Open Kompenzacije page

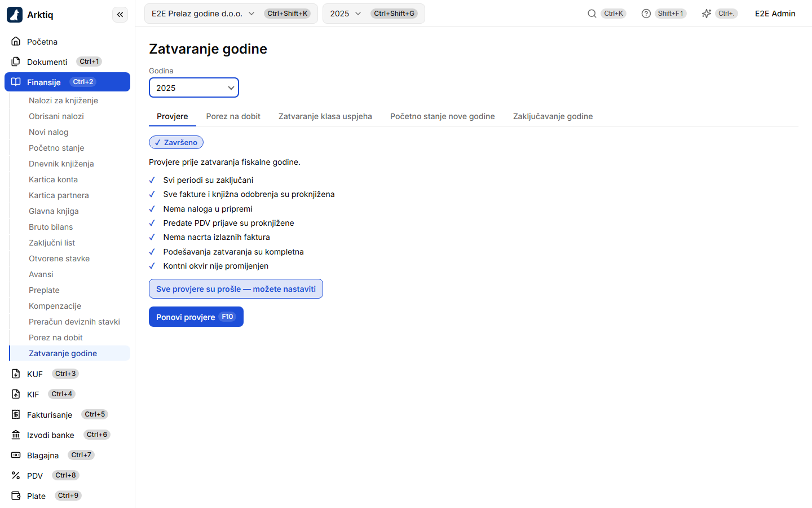pyautogui.click(x=70, y=306)
